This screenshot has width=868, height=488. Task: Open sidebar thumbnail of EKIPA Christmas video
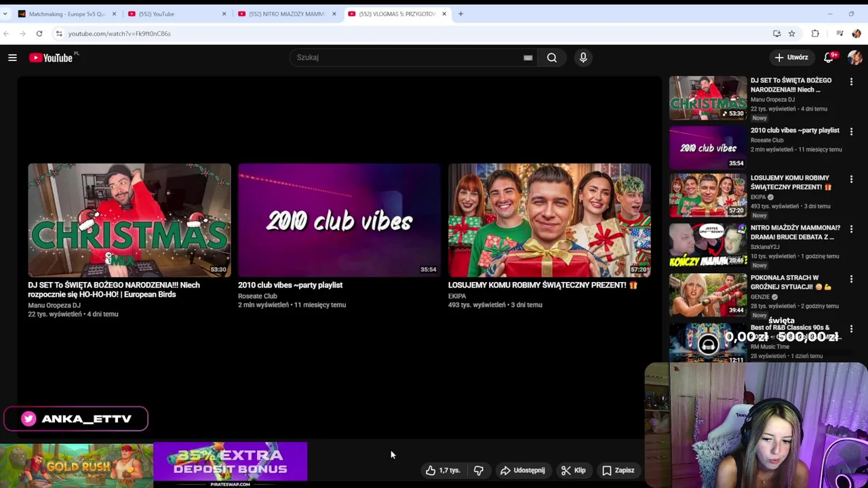click(x=708, y=195)
